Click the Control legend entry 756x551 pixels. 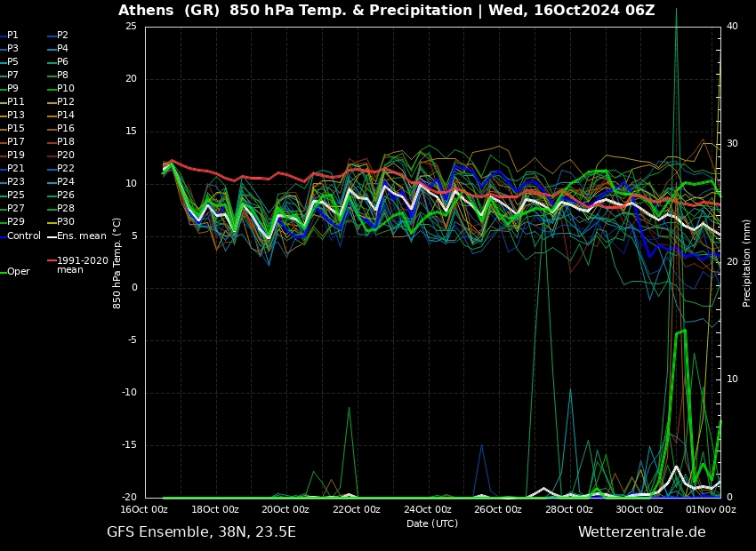[x=24, y=236]
